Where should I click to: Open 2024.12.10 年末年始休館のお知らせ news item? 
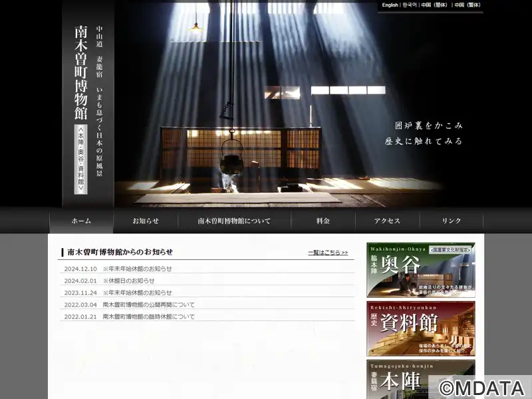137,269
